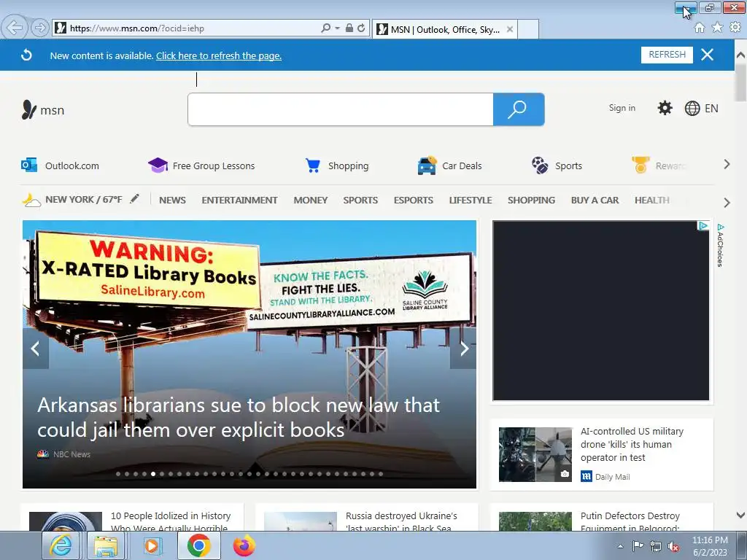This screenshot has width=747, height=560.
Task: Click the Sign in link
Action: pos(622,108)
